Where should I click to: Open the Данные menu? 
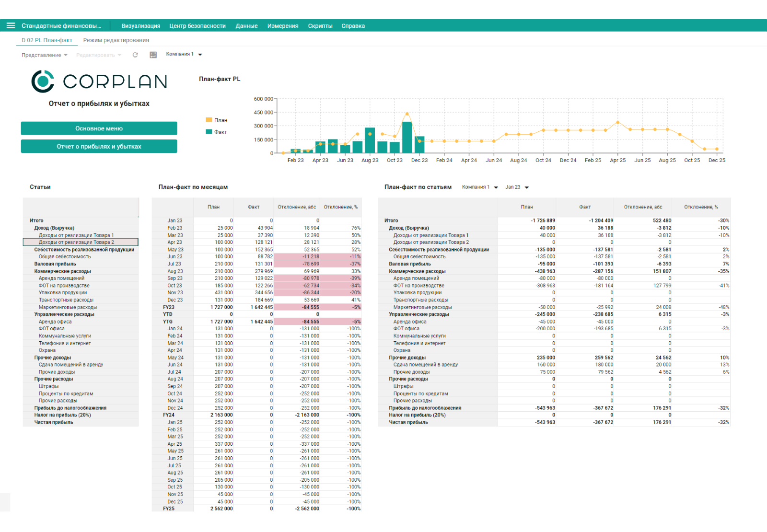(x=246, y=26)
